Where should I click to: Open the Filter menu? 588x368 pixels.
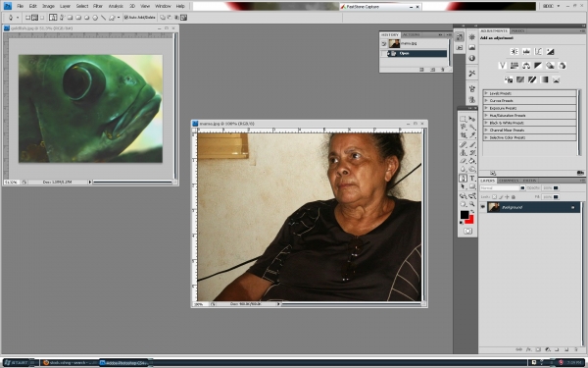click(97, 6)
